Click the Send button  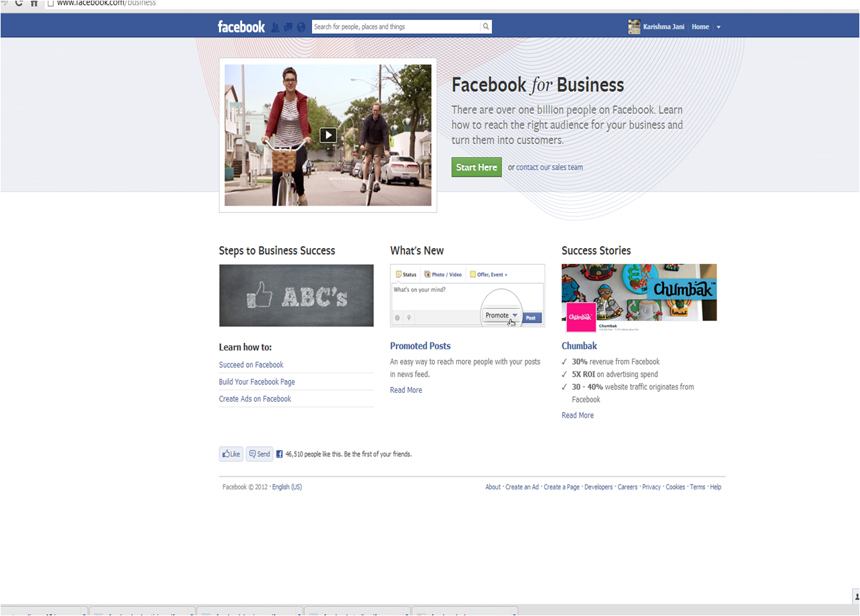[x=259, y=454]
